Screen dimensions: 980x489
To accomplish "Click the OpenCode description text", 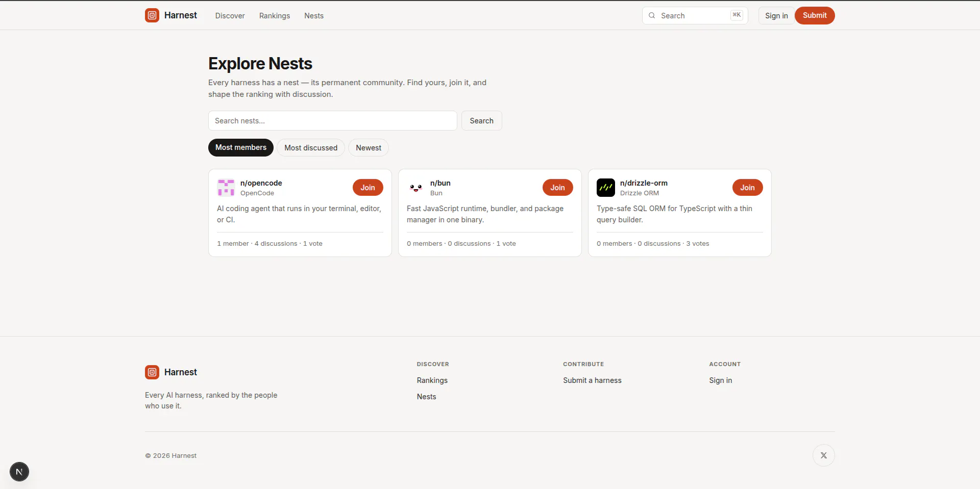I will 300,214.
